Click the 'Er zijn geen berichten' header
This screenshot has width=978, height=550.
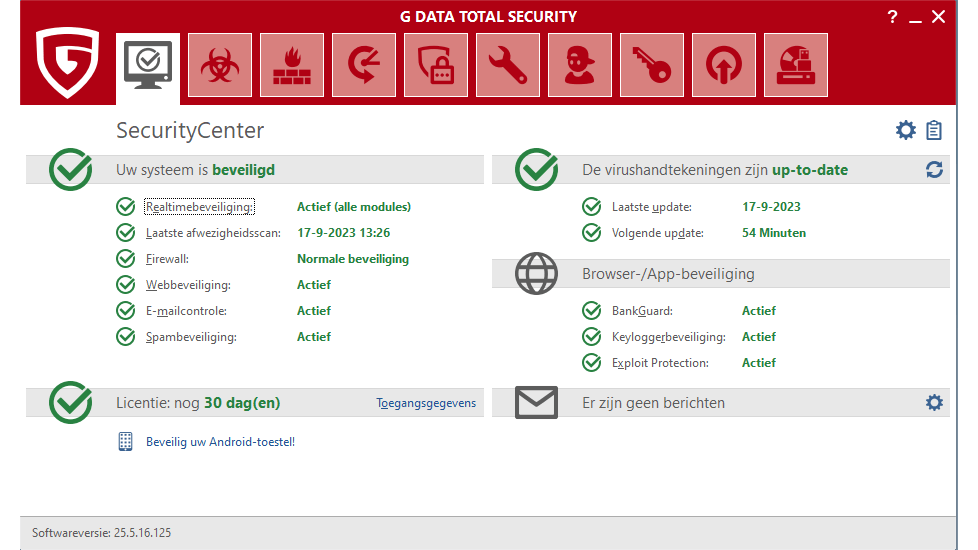click(653, 403)
